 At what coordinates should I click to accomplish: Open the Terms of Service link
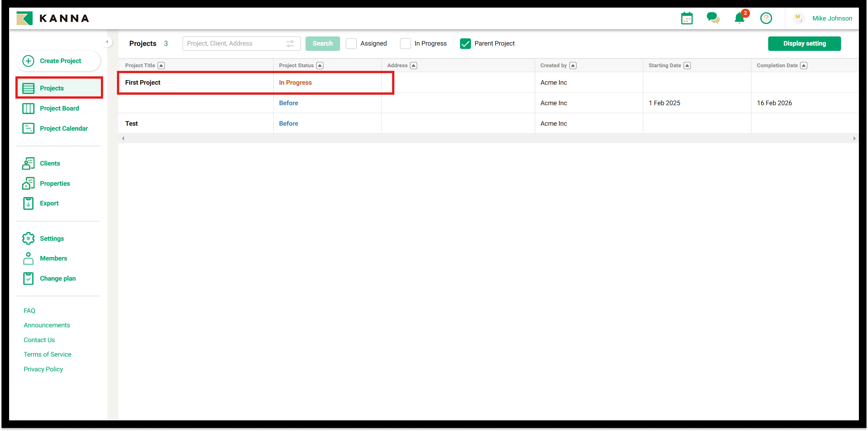pos(47,354)
